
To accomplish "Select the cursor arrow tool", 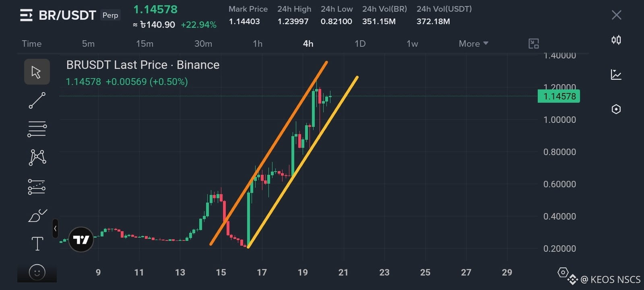I will tap(37, 72).
